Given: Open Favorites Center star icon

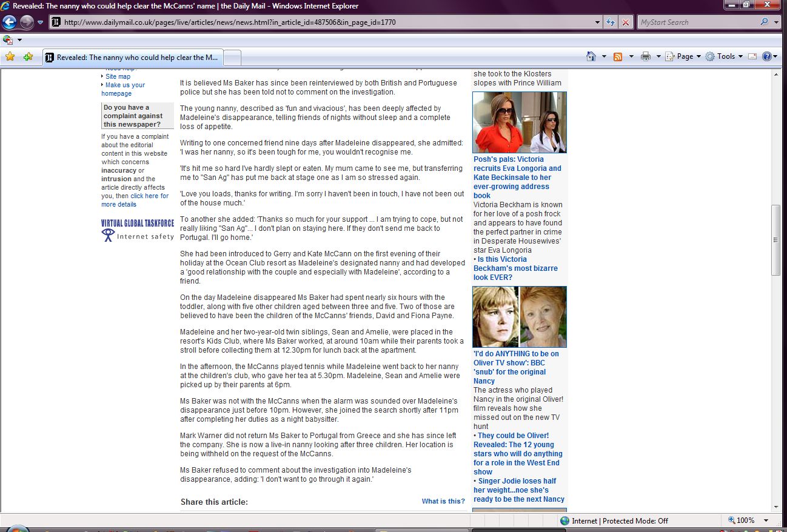Looking at the screenshot, I should click(x=10, y=57).
